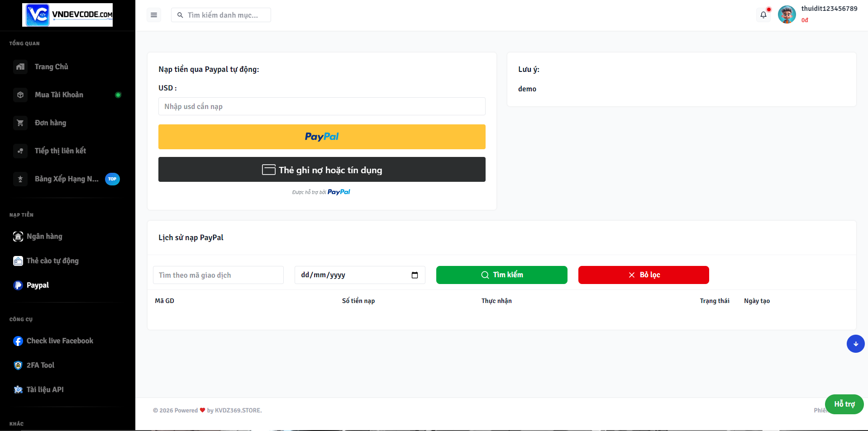Click the KVDZ369.STORE footer link
This screenshot has height=431, width=868.
coord(238,411)
